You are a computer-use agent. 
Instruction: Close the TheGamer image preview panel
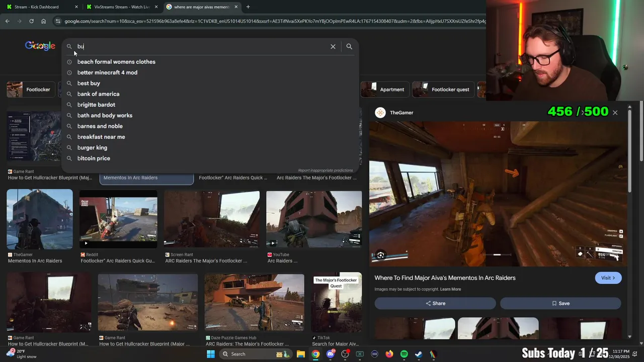tap(615, 113)
